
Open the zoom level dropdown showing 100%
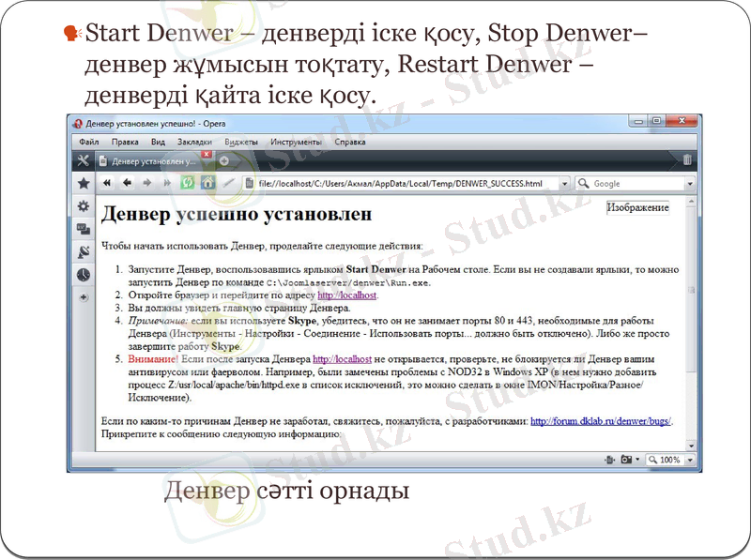click(689, 459)
